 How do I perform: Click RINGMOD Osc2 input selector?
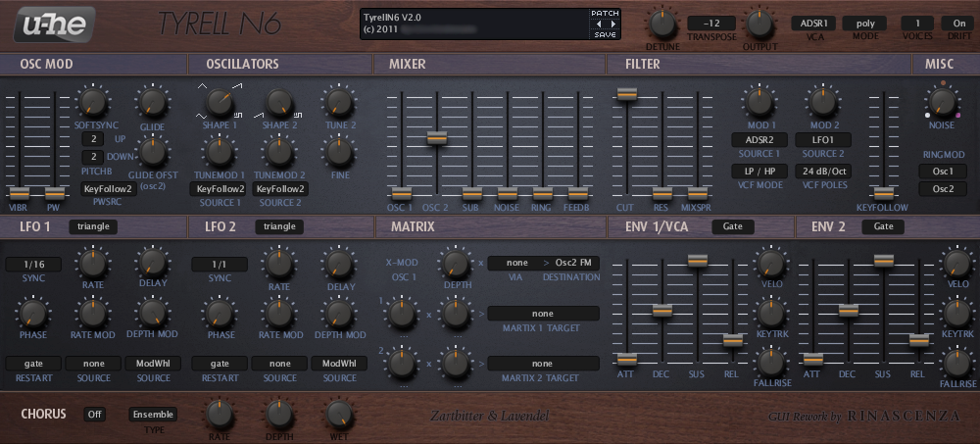pos(943,189)
